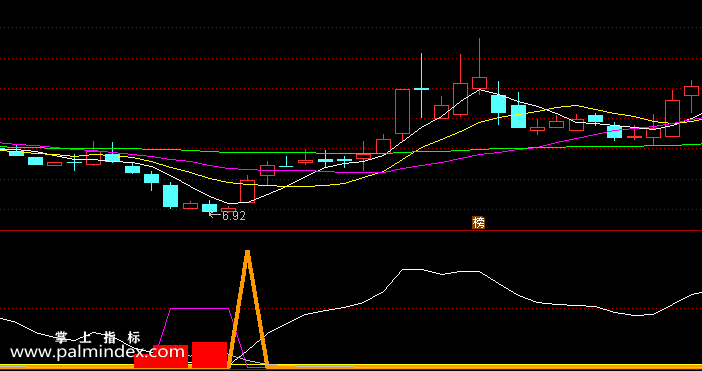The image size is (702, 371).
Task: Click the right-hand solid red block in indicator panel
Action: (x=210, y=355)
